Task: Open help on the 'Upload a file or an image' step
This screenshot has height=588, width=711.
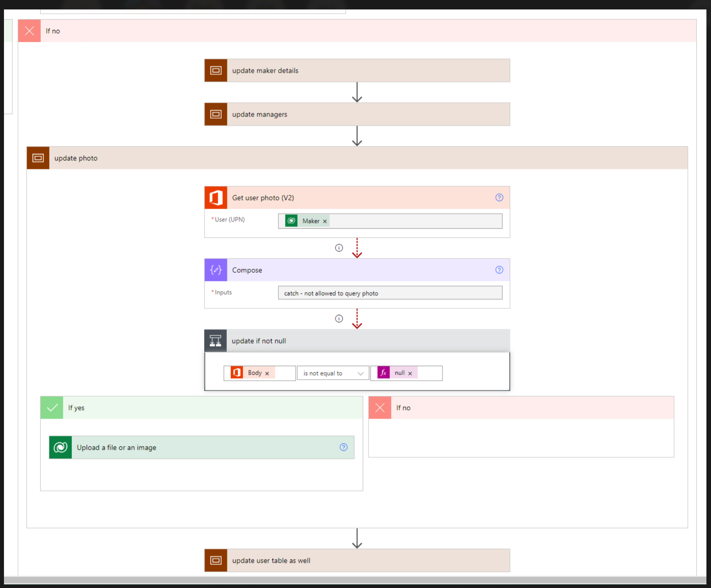Action: 343,447
